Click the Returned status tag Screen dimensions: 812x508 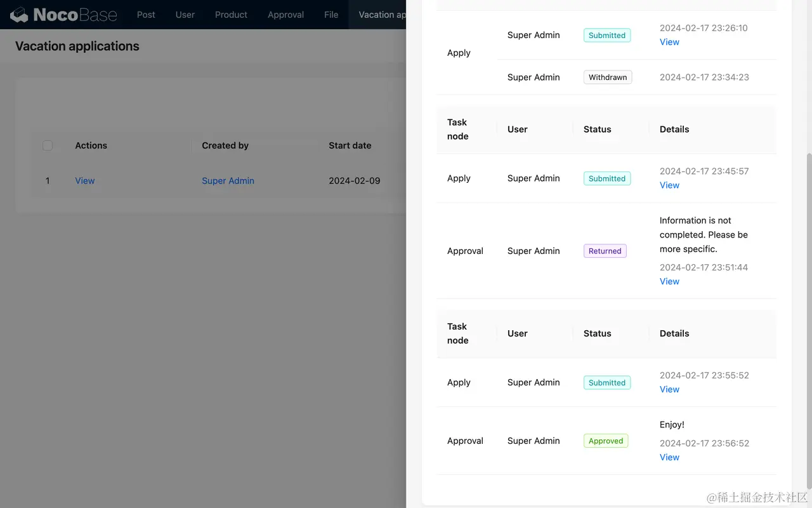click(605, 251)
